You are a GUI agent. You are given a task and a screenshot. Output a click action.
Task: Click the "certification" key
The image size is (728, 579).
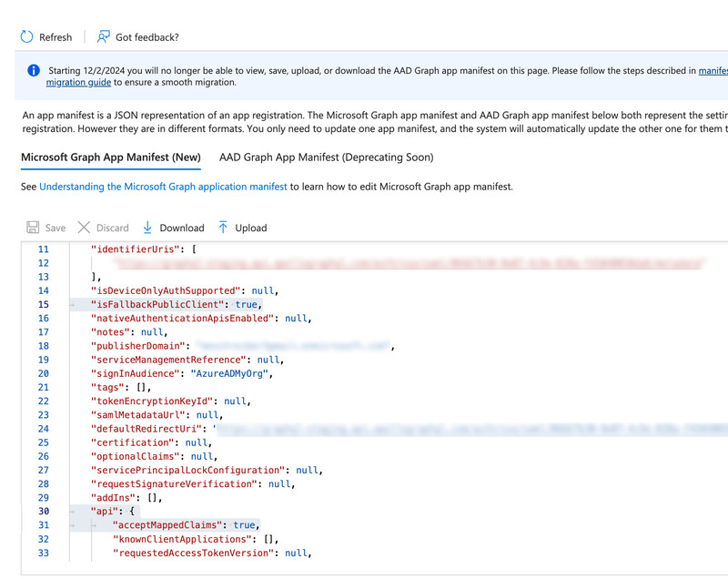[x=132, y=442]
